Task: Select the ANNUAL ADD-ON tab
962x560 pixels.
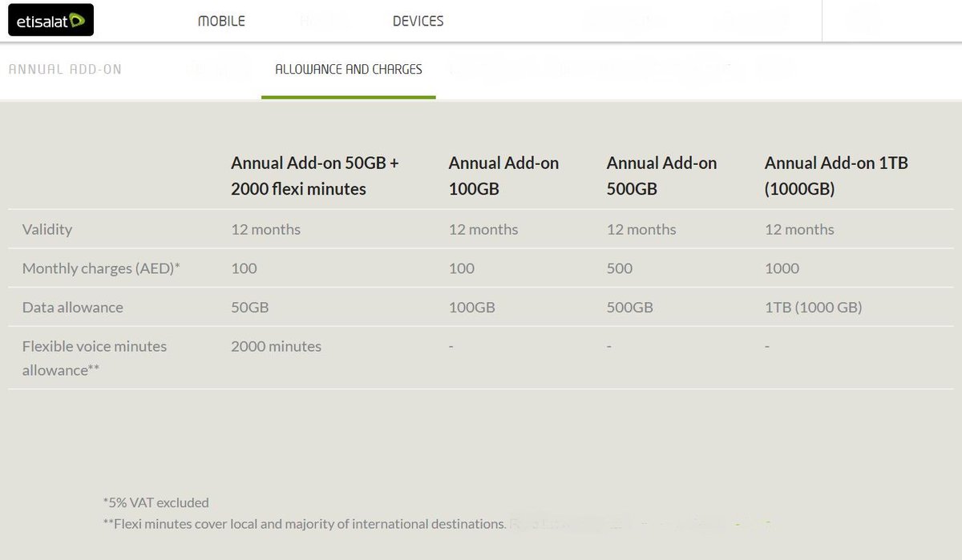Action: (x=65, y=69)
